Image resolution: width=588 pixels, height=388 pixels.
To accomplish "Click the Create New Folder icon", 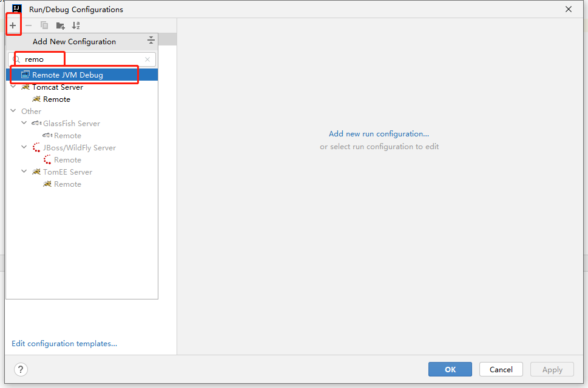I will point(60,25).
